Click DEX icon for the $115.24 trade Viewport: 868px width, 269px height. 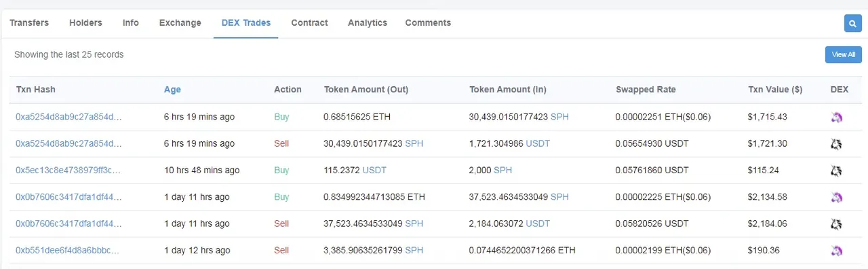[x=837, y=171]
